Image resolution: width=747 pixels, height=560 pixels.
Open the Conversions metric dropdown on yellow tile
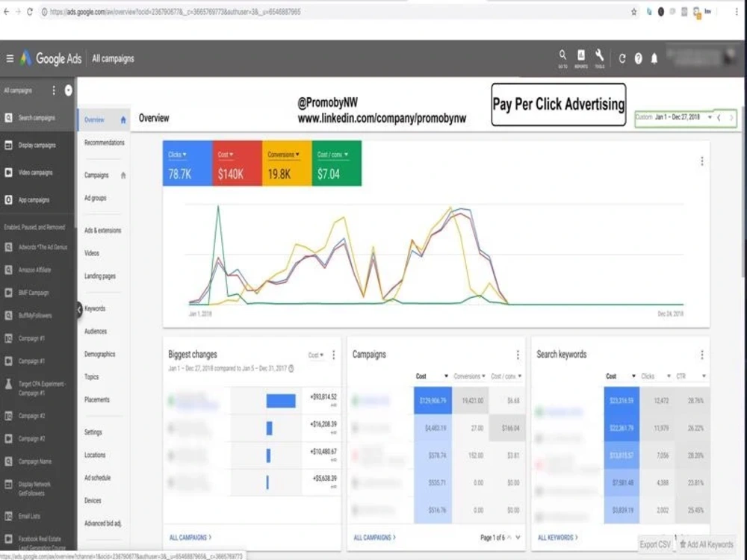pyautogui.click(x=283, y=155)
